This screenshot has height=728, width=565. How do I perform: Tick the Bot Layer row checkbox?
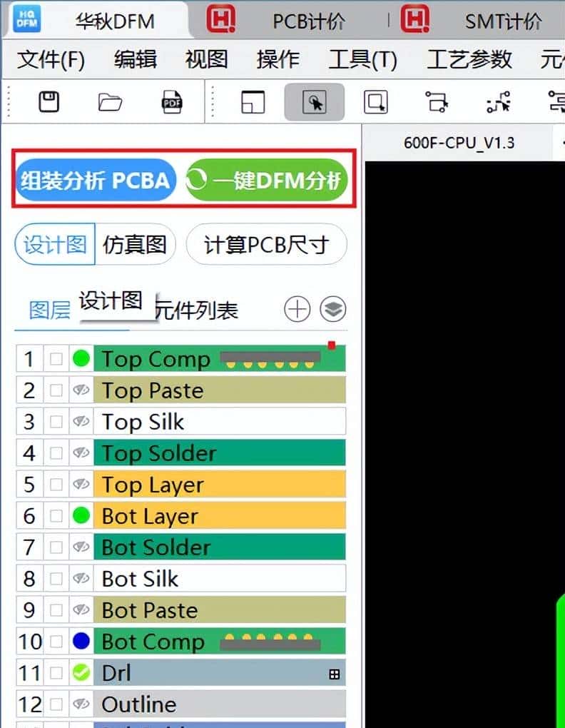[x=56, y=516]
